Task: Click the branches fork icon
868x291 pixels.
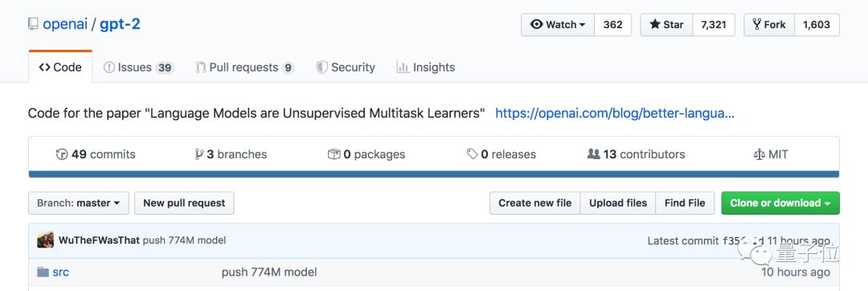Action: (199, 154)
